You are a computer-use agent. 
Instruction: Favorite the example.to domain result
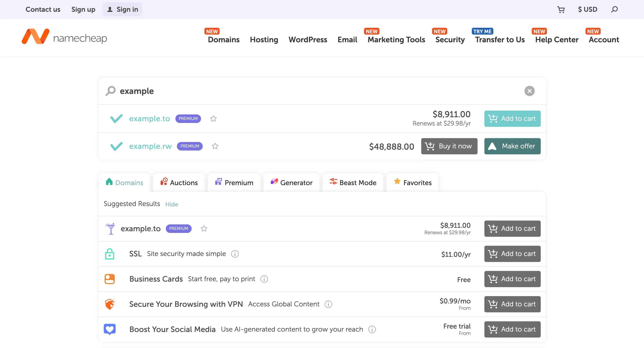[213, 118]
